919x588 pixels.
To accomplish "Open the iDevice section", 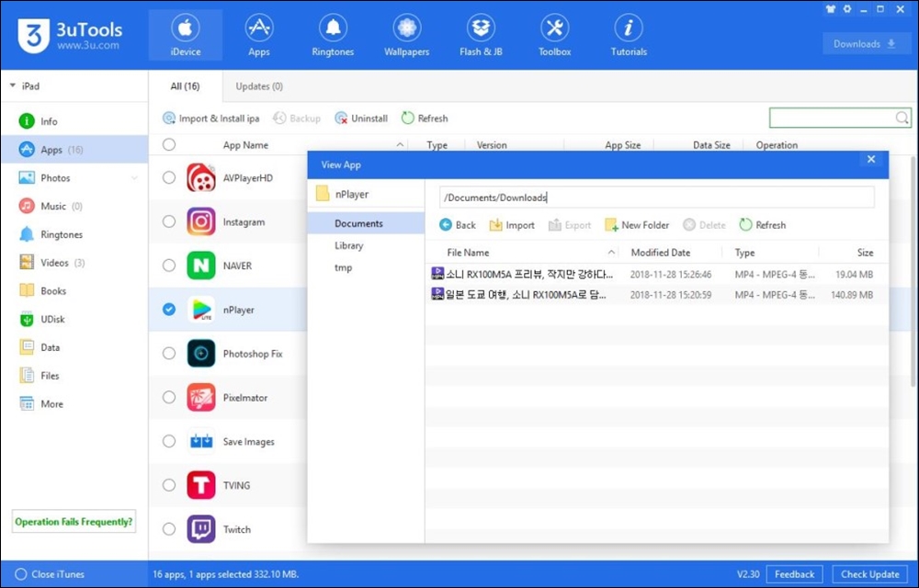I will click(x=186, y=35).
